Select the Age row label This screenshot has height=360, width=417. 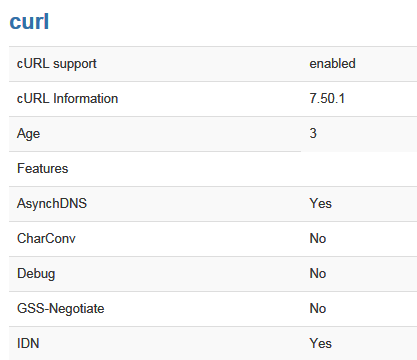tap(29, 134)
